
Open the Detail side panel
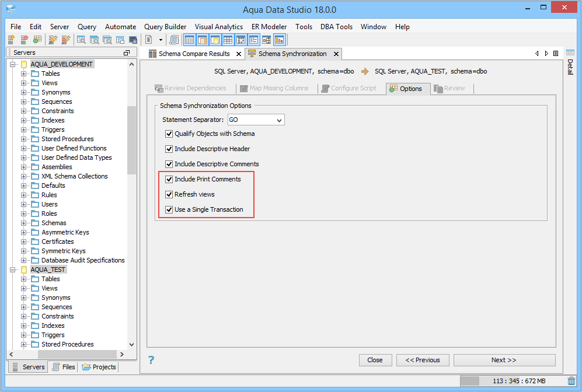(x=570, y=62)
